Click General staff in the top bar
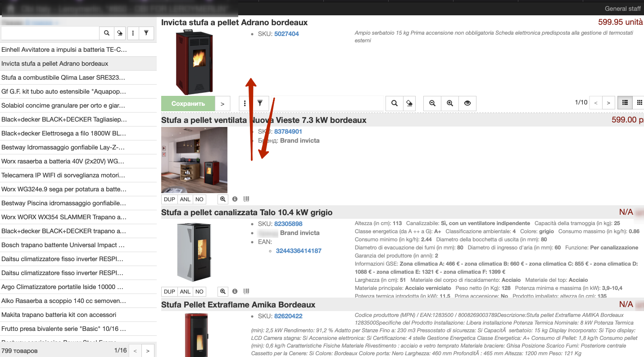Viewport: 644px width, 357px height. 622,9
